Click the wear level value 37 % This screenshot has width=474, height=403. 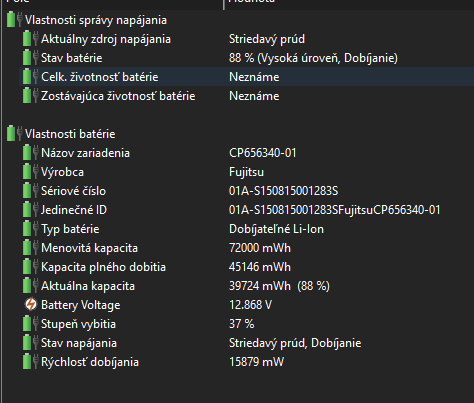(242, 324)
